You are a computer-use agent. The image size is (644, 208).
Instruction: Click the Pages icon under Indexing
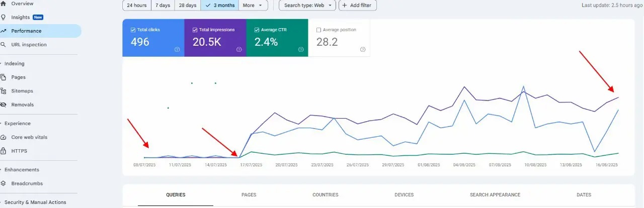pyautogui.click(x=4, y=77)
